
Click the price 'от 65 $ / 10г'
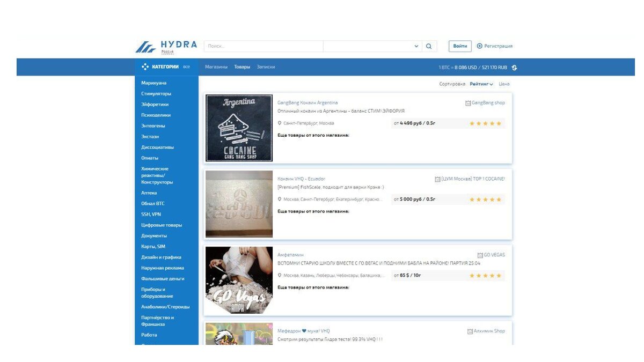tap(407, 276)
